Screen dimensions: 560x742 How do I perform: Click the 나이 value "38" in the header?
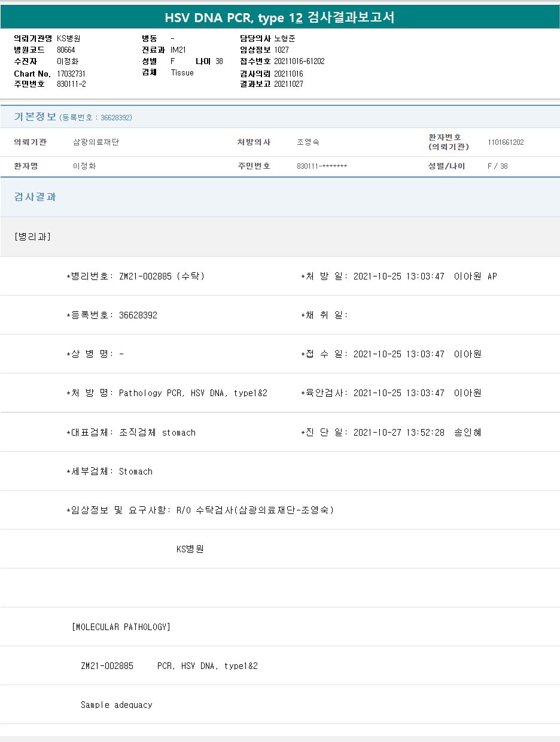tap(219, 61)
